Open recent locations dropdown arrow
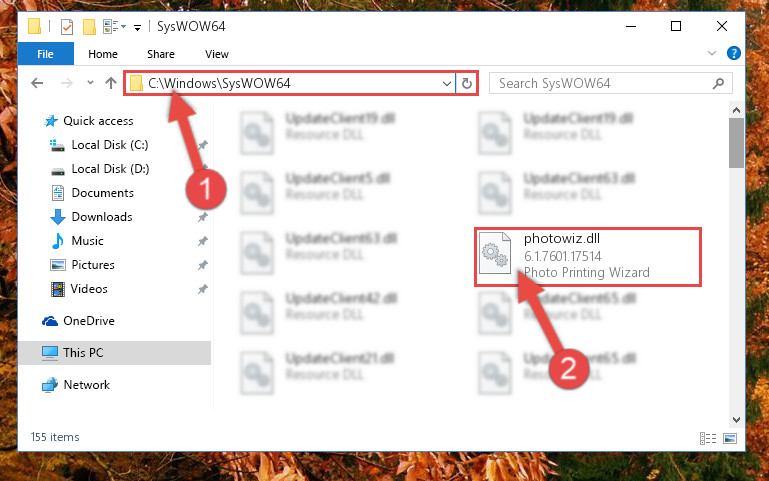The height and width of the screenshot is (481, 769). click(90, 83)
